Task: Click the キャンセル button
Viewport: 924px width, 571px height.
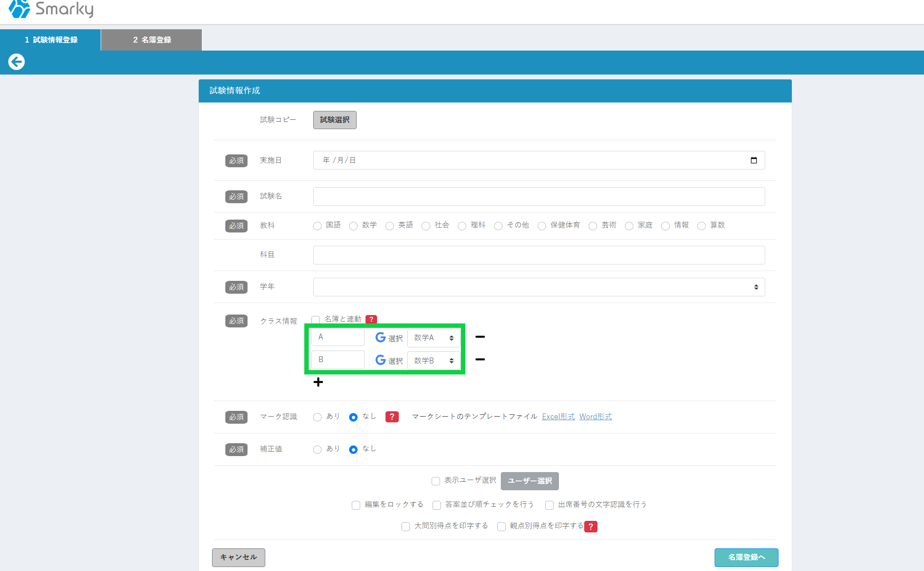Action: pyautogui.click(x=239, y=557)
